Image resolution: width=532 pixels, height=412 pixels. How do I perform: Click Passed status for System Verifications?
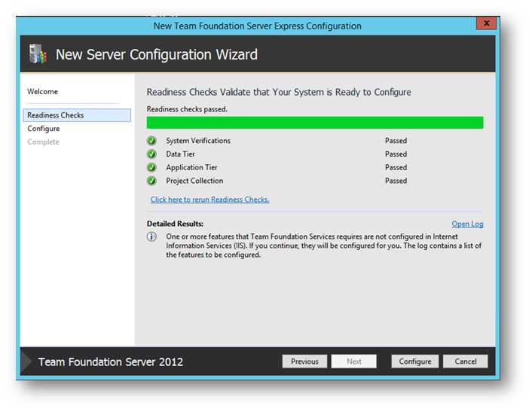tap(396, 141)
